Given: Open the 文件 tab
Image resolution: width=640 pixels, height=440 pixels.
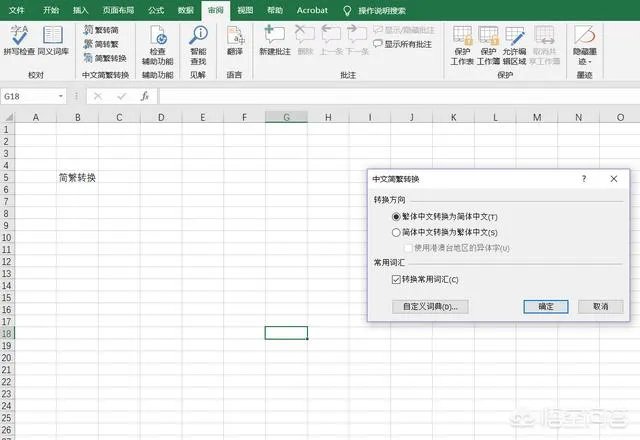Looking at the screenshot, I should click(16, 10).
